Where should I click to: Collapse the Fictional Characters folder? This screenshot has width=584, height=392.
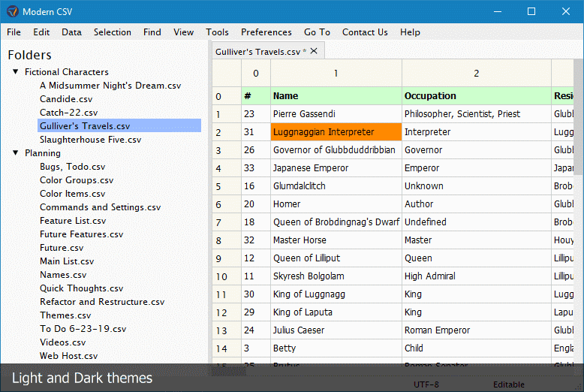[16, 71]
